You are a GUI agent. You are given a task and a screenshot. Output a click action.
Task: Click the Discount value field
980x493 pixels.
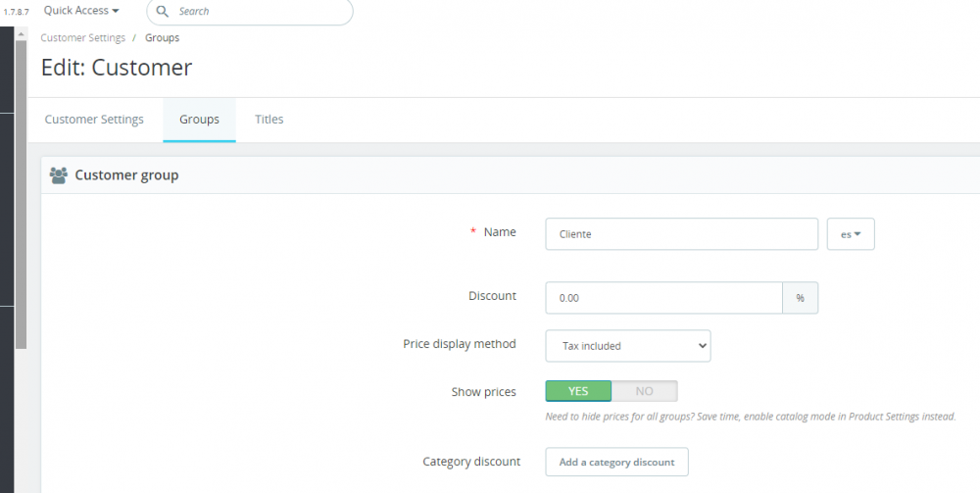(x=663, y=298)
